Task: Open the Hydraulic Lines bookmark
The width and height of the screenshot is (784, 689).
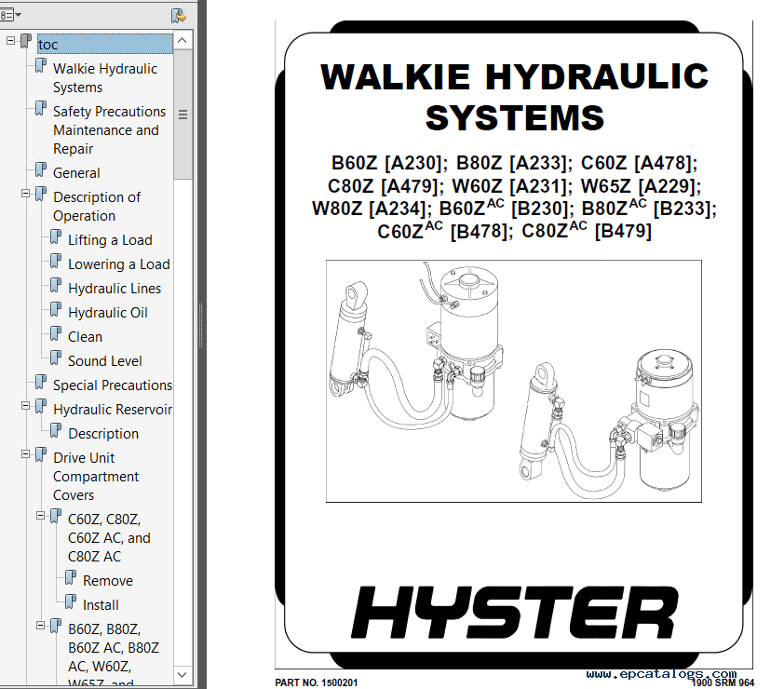Action: (115, 289)
